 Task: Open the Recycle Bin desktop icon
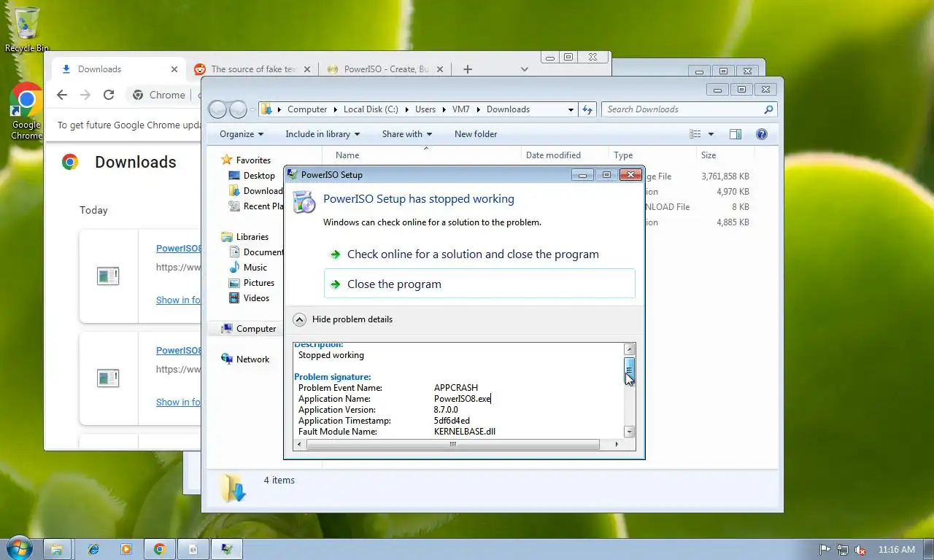pyautogui.click(x=27, y=29)
